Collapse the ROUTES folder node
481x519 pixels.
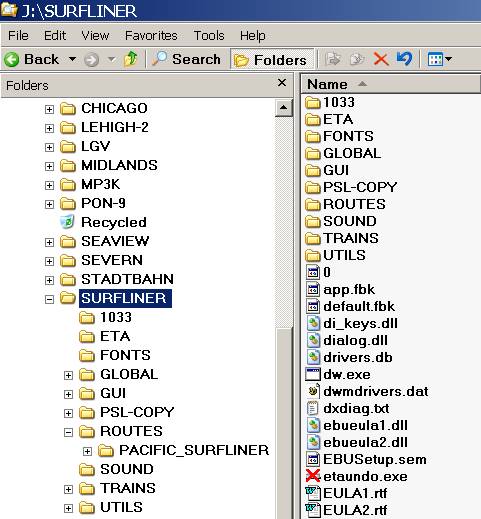68,432
